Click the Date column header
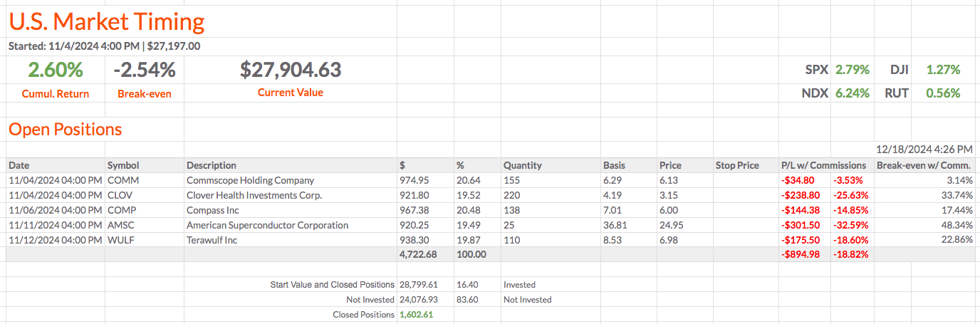The image size is (980, 324). coord(19,165)
